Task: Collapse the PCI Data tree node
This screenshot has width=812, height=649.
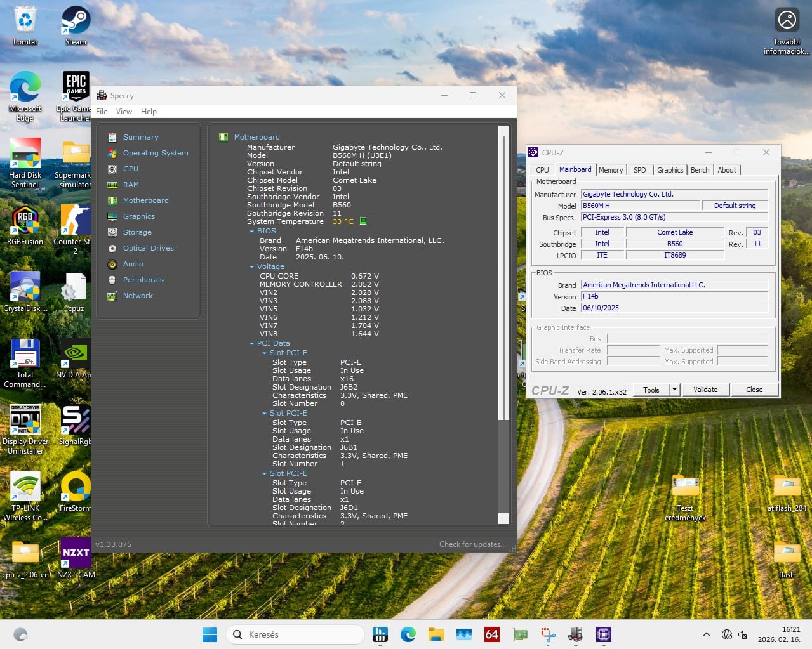Action: click(x=252, y=344)
